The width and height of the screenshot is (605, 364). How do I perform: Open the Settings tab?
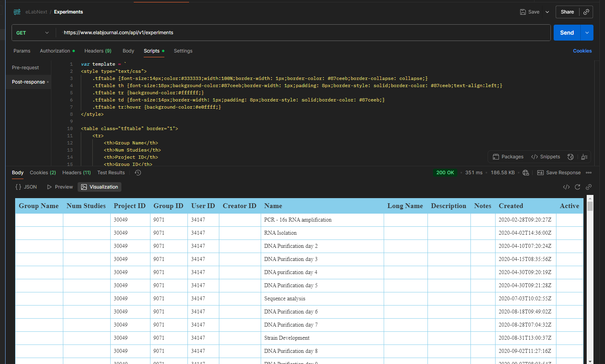coord(183,51)
